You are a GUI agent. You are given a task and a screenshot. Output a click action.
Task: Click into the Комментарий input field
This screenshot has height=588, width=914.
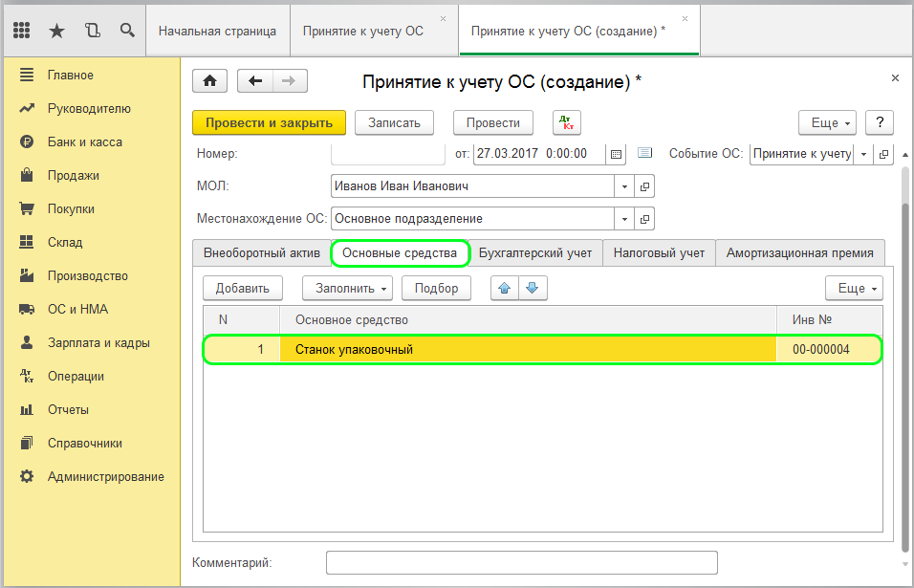521,562
